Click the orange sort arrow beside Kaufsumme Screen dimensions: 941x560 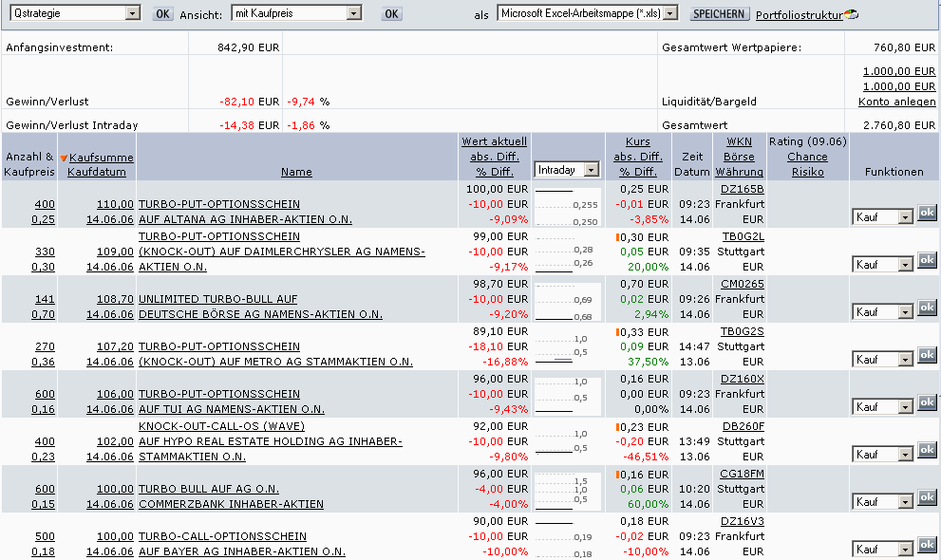tap(64, 159)
